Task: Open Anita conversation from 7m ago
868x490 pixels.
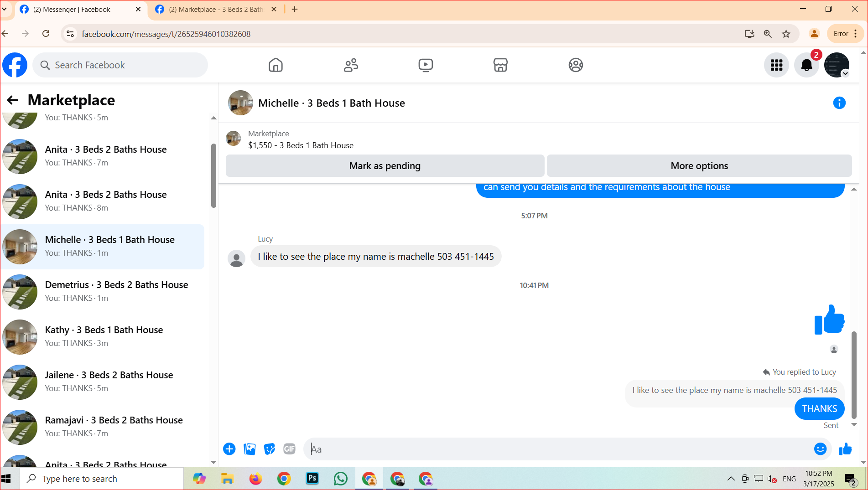Action: (103, 156)
